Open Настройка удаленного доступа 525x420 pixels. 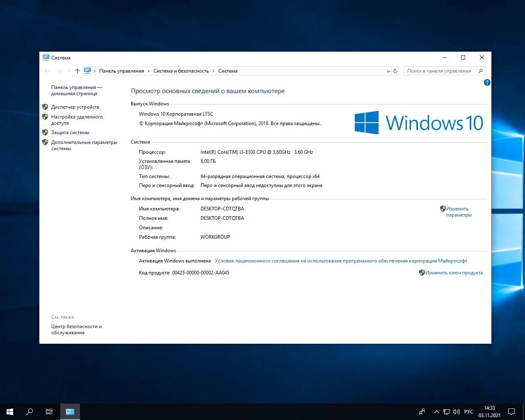(x=77, y=120)
